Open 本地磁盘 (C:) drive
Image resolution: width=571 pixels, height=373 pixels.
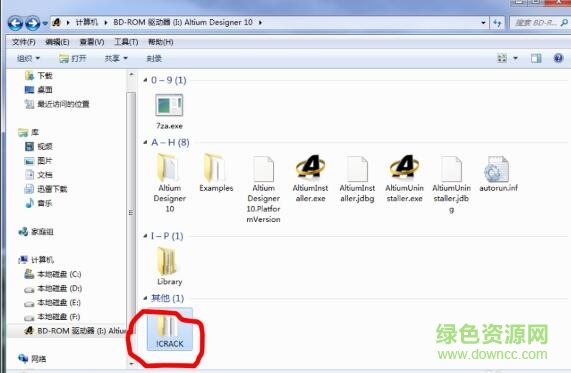tap(53, 274)
